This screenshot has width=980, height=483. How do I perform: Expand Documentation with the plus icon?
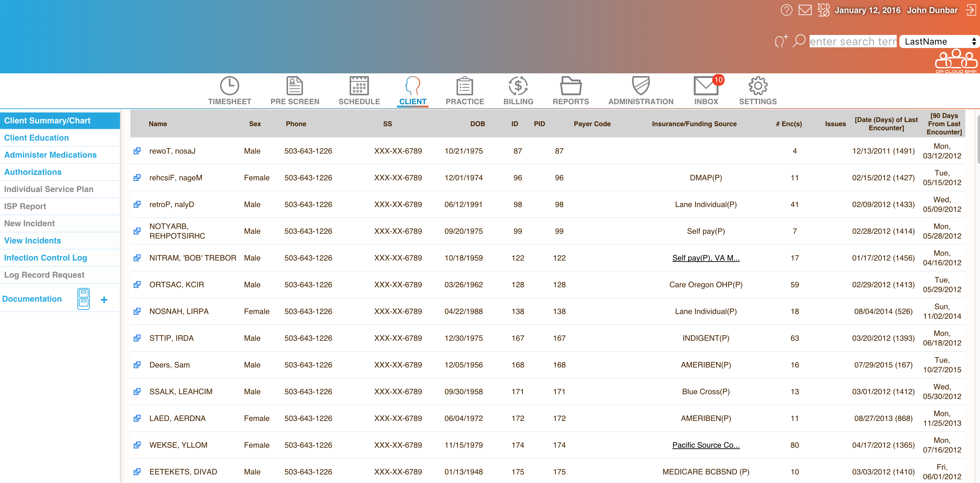click(104, 300)
